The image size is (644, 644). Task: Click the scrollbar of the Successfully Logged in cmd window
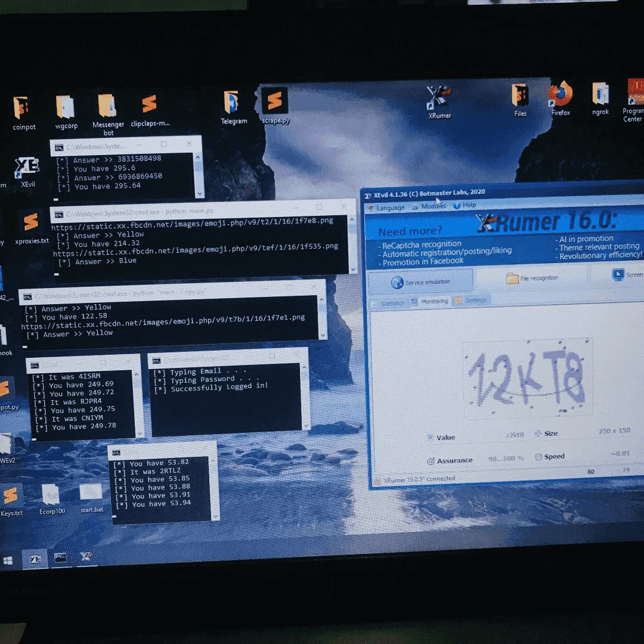[305, 397]
